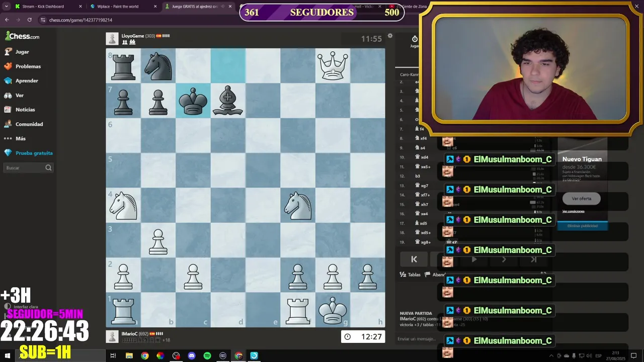Click the Ver oferta ad button
Viewport: 644px width, 362px height.
tap(582, 199)
